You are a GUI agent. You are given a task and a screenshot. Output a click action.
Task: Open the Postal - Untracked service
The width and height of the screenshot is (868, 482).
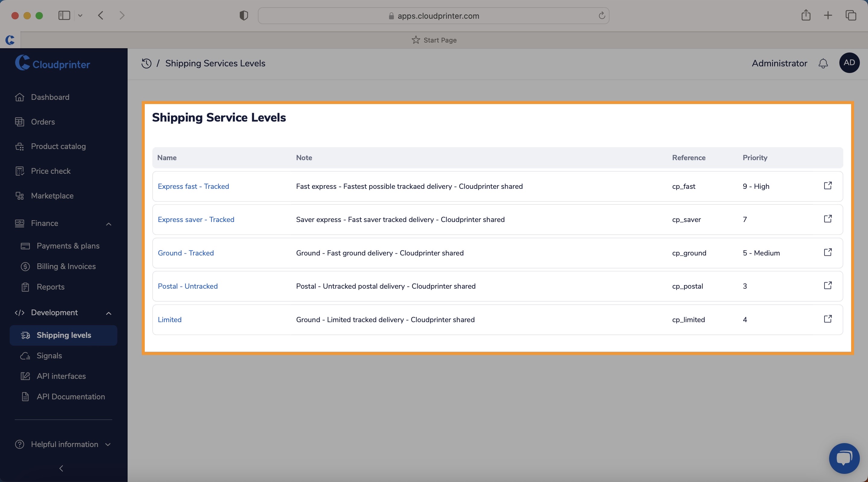point(188,286)
